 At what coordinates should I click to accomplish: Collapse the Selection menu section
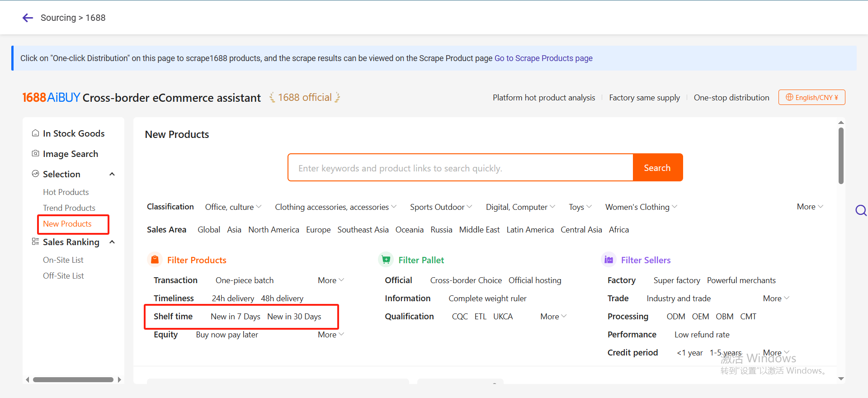coord(112,174)
